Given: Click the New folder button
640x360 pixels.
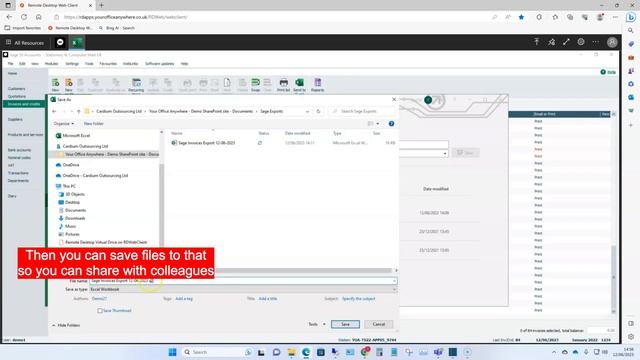Looking at the screenshot, I should (x=93, y=124).
